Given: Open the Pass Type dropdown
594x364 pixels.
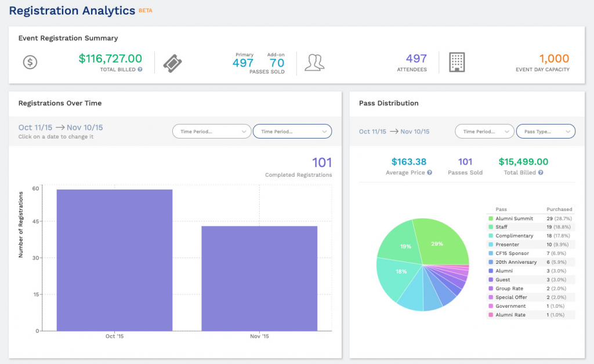Looking at the screenshot, I should (x=546, y=132).
